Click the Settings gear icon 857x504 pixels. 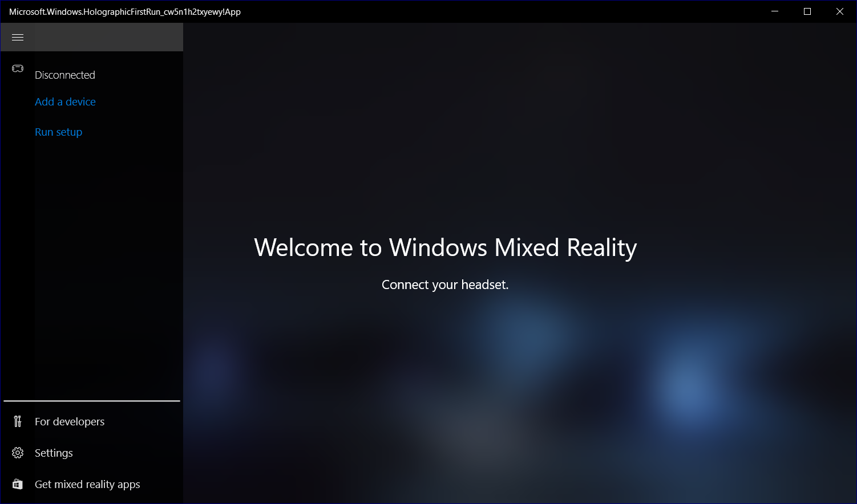tap(18, 453)
